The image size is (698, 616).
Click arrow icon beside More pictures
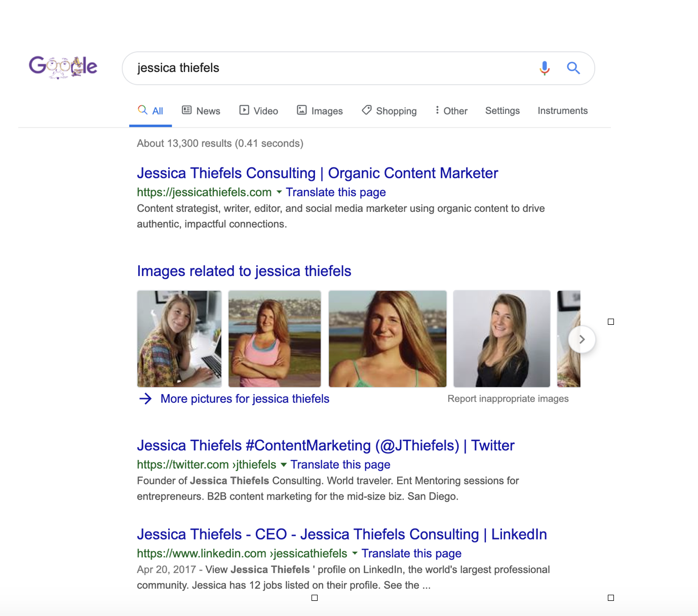[x=145, y=399]
